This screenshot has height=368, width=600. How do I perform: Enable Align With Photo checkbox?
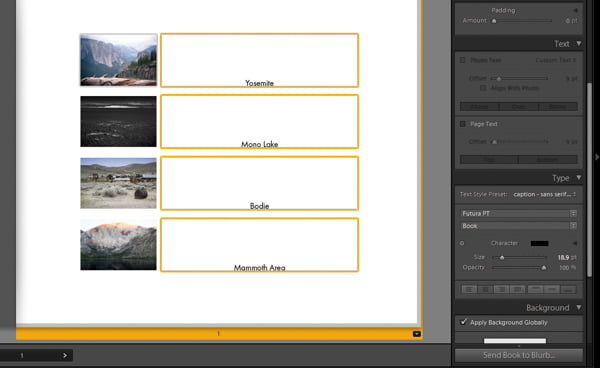(x=483, y=88)
